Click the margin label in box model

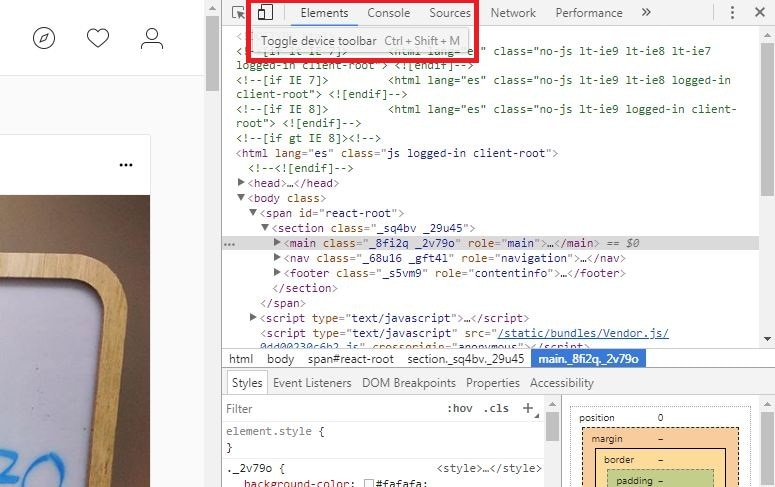click(x=607, y=439)
